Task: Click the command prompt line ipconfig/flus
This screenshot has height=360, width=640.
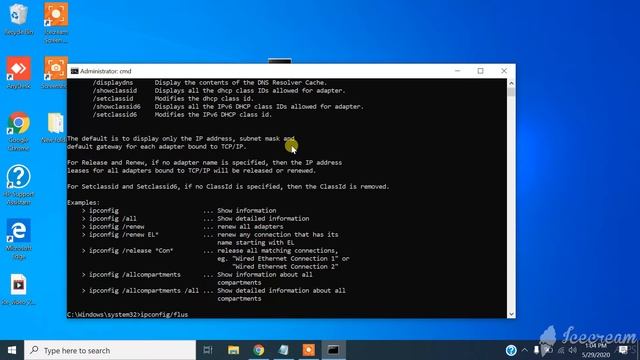Action: [x=127, y=314]
